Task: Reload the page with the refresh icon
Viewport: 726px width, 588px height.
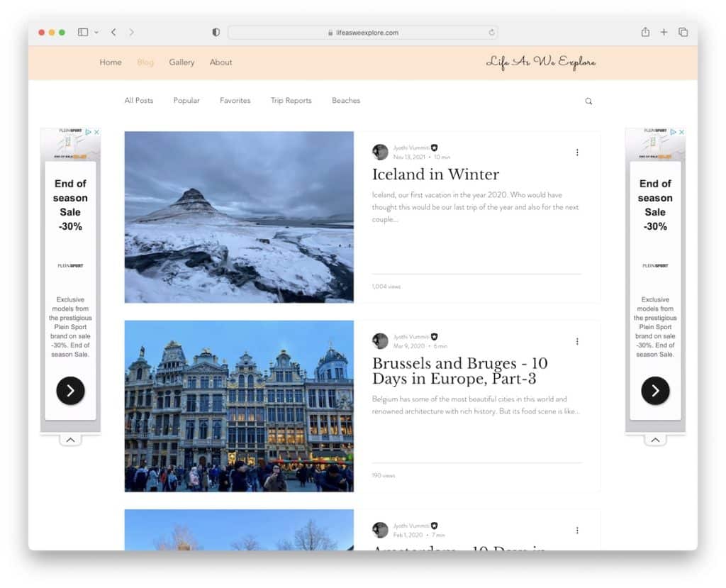Action: [x=491, y=33]
